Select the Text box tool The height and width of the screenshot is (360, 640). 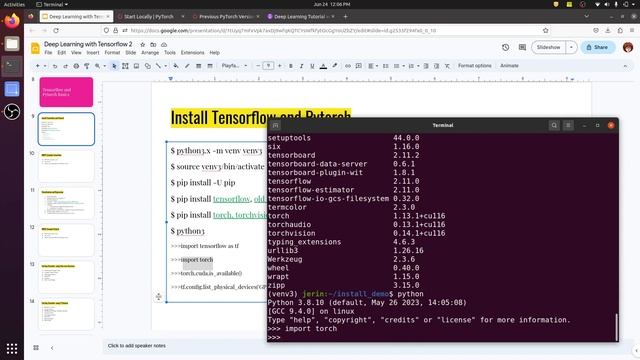pos(125,66)
